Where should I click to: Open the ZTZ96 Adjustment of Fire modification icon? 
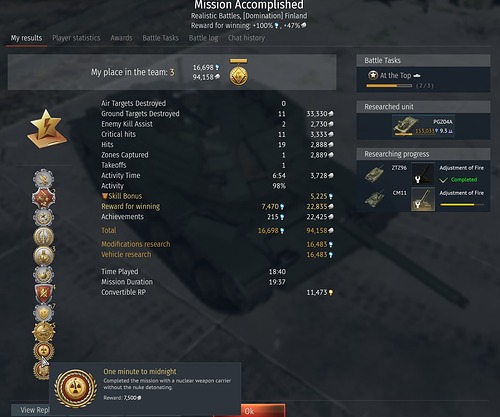coord(423,174)
